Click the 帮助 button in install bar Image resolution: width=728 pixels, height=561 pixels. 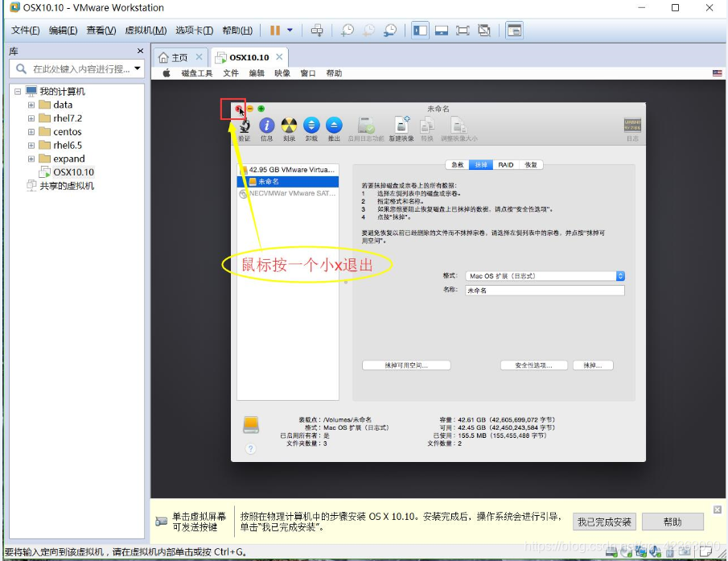672,522
